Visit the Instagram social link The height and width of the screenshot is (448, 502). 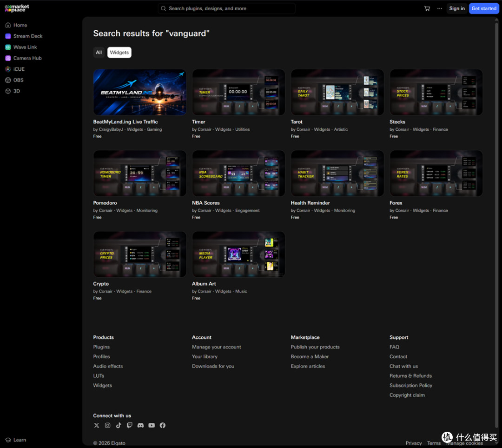pos(107,425)
